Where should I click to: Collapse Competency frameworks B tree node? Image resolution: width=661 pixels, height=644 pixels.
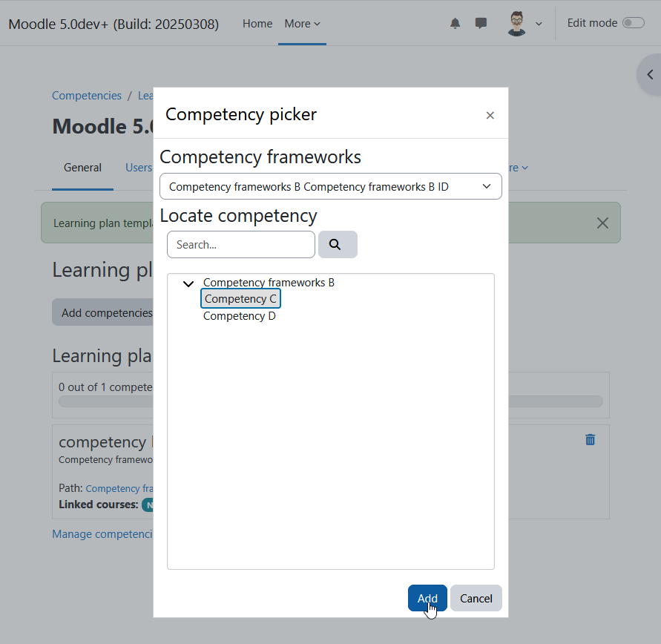188,283
